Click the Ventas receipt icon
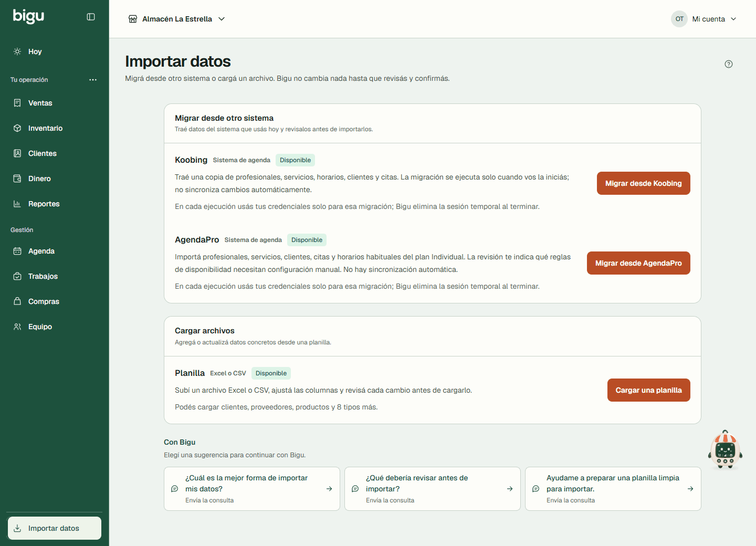The width and height of the screenshot is (756, 546). click(17, 103)
